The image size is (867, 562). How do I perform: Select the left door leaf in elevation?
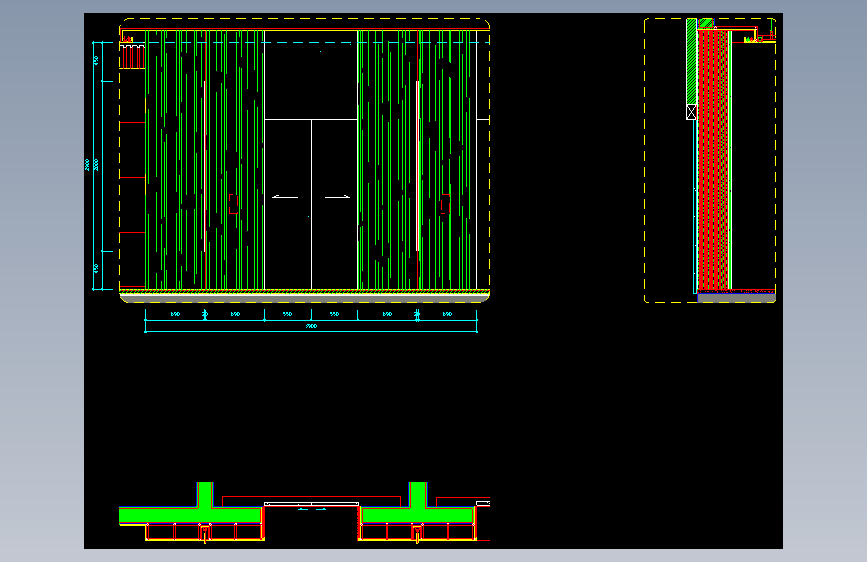(288, 204)
